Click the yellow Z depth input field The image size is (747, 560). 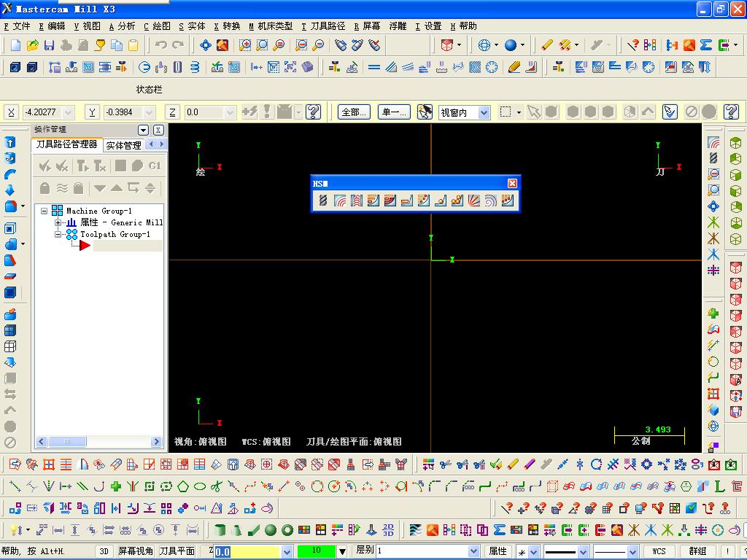coord(247,552)
